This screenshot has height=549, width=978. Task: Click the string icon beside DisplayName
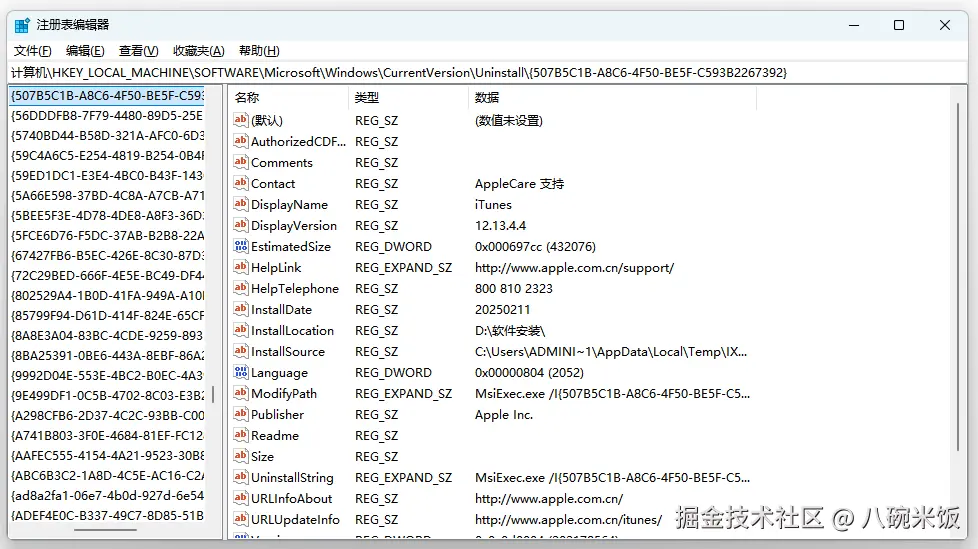[x=241, y=204]
